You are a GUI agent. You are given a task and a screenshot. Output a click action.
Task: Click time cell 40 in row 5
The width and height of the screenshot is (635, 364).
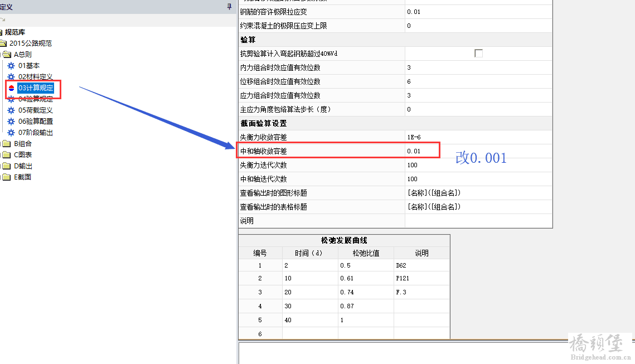tap(310, 320)
